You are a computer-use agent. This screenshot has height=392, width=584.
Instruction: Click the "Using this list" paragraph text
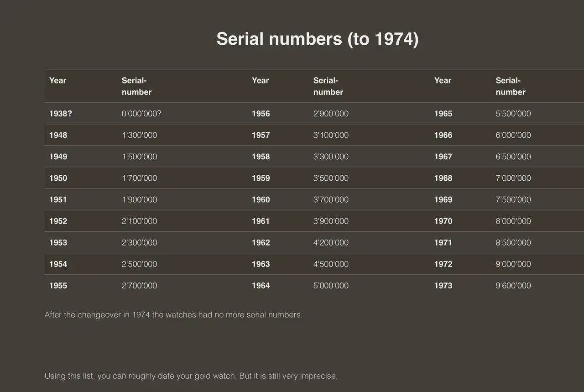[x=191, y=376]
